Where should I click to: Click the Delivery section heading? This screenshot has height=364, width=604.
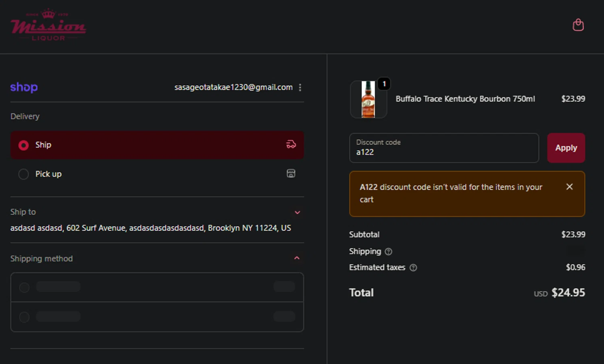(25, 116)
